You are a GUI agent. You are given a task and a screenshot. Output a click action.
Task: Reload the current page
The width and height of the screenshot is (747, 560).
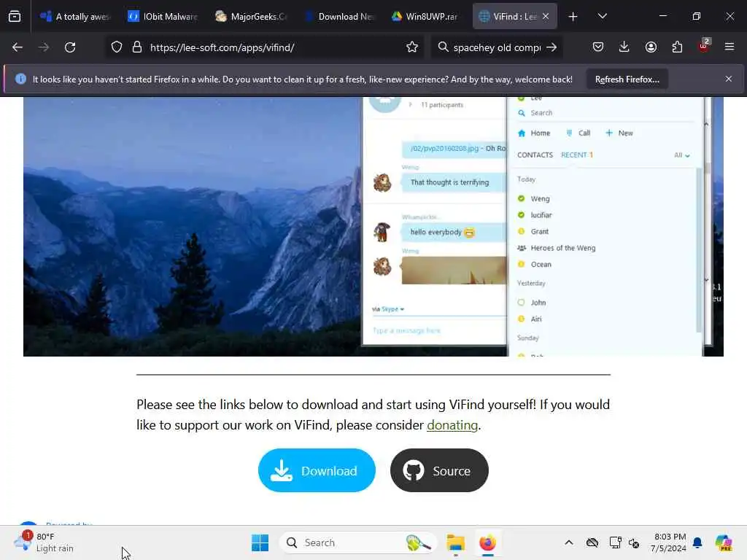point(70,47)
